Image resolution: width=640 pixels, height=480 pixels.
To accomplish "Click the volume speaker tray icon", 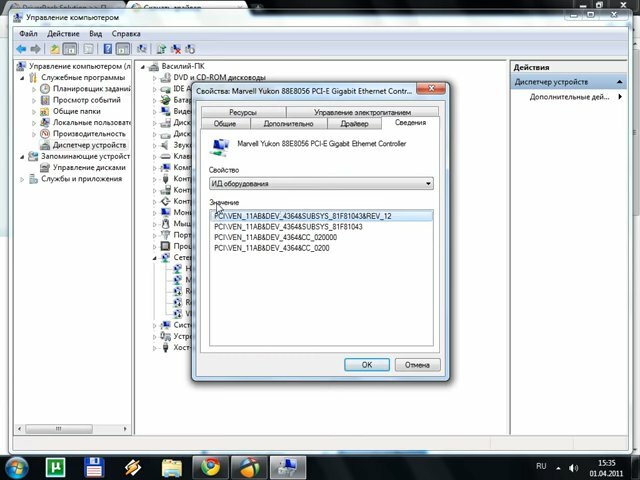I will click(573, 468).
